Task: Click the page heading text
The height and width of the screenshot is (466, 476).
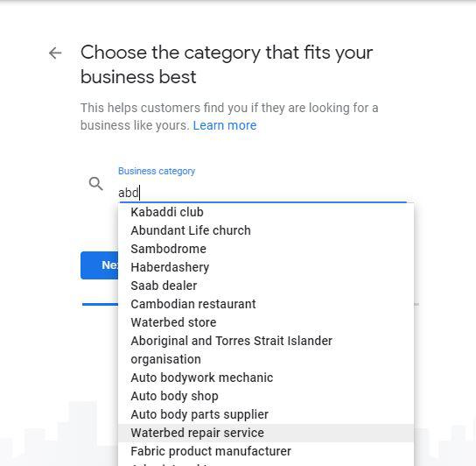Action: [x=227, y=65]
